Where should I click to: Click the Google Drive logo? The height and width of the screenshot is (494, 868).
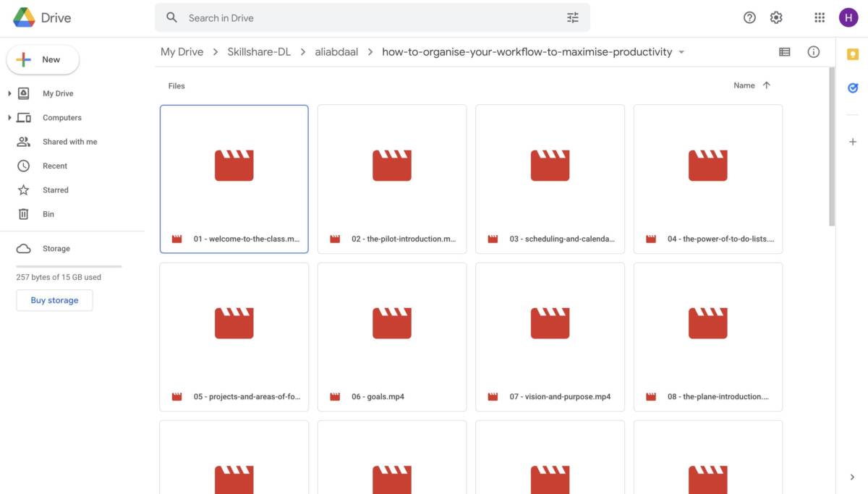coord(25,18)
